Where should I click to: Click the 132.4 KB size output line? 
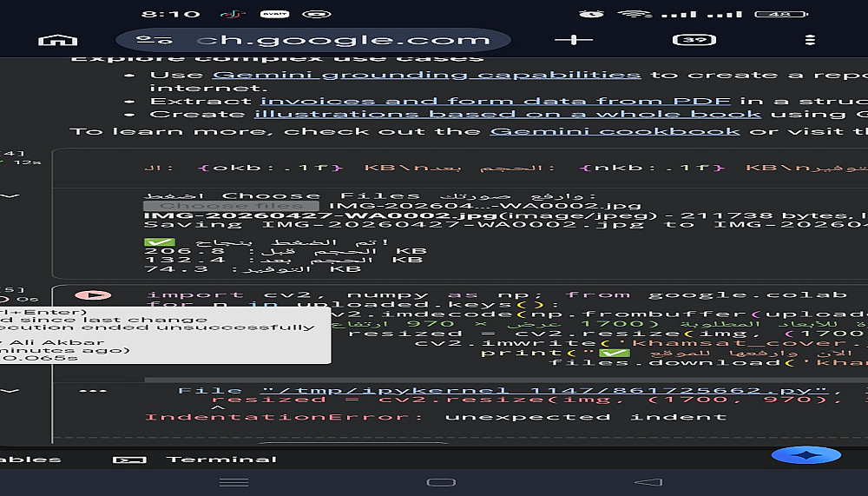pos(283,260)
